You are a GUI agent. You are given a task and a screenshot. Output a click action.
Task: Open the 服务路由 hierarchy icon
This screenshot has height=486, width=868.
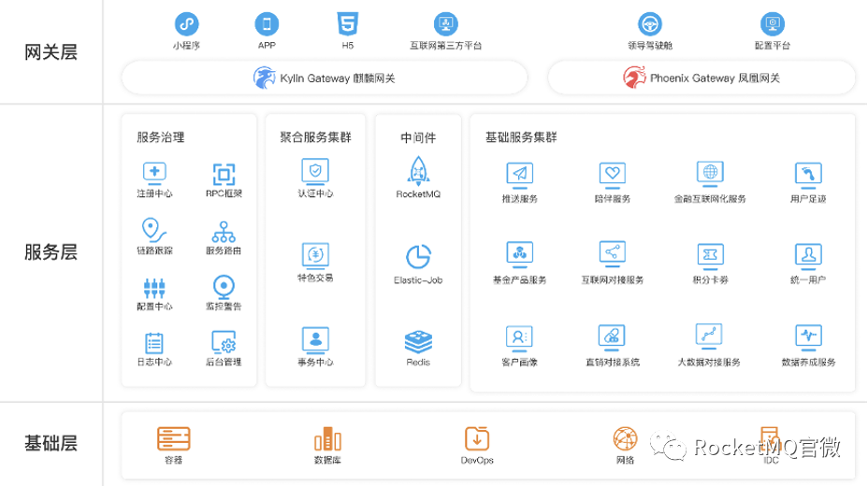tap(224, 232)
